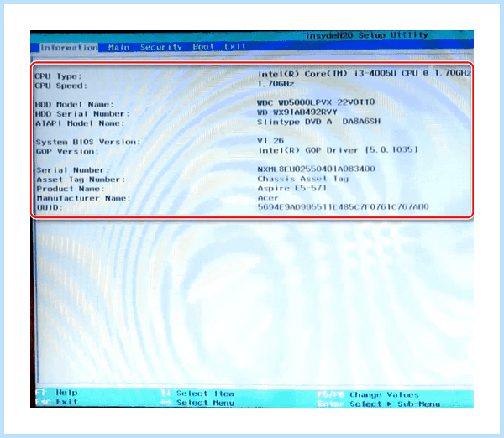Screen dimensions: 504x438
Task: Click the F1 Help hint
Action: 57,393
